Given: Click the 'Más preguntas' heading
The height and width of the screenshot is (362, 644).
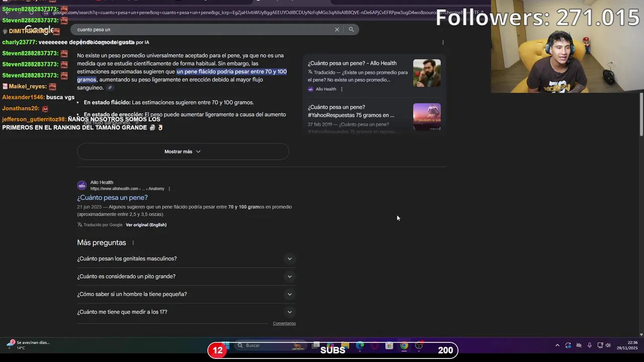Looking at the screenshot, I should [x=102, y=243].
